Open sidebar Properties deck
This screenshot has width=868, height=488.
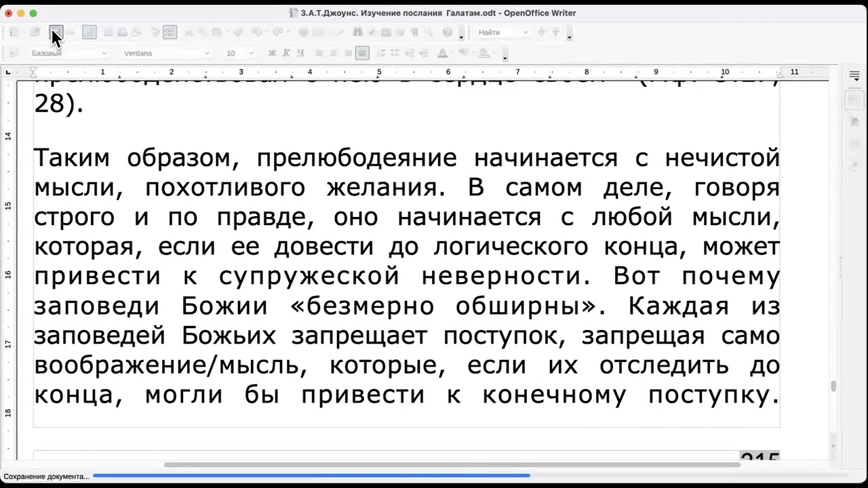click(854, 100)
